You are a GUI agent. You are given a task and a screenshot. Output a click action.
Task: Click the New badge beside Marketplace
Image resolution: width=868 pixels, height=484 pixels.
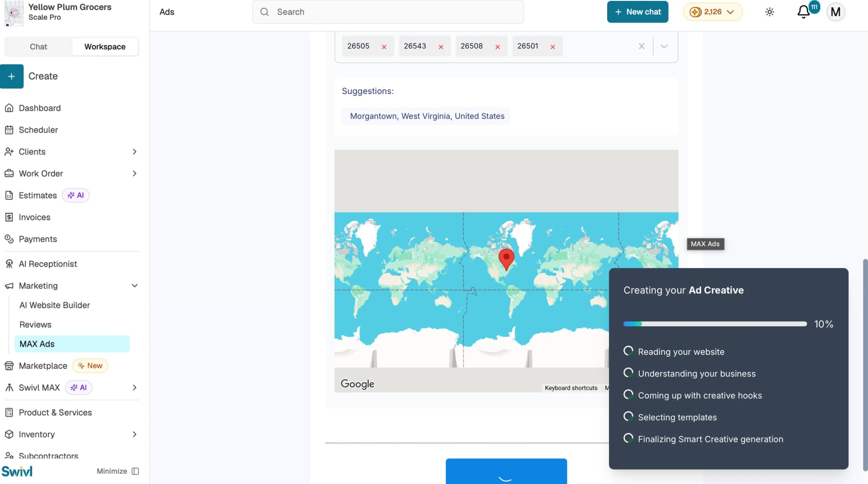(x=90, y=366)
